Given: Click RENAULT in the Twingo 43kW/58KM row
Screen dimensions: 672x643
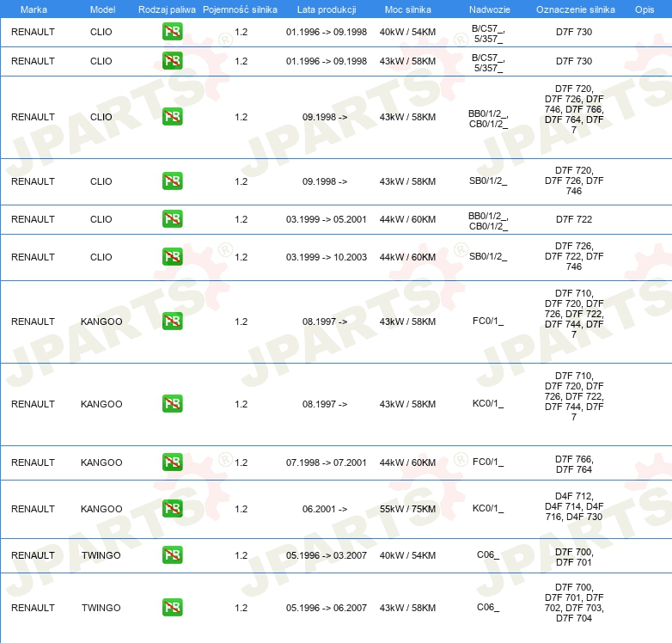Looking at the screenshot, I should (33, 608).
